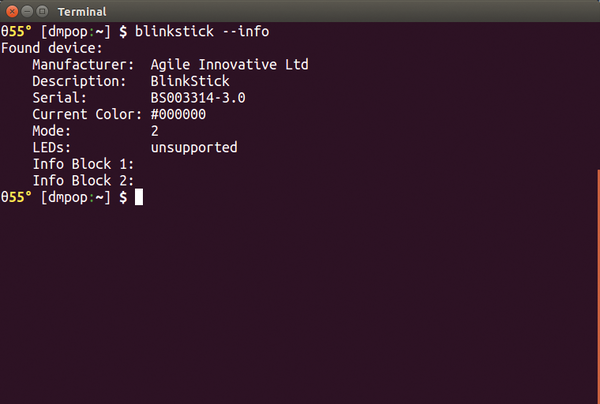Click the white cursor block at prompt
This screenshot has height=404, width=600.
tap(139, 197)
